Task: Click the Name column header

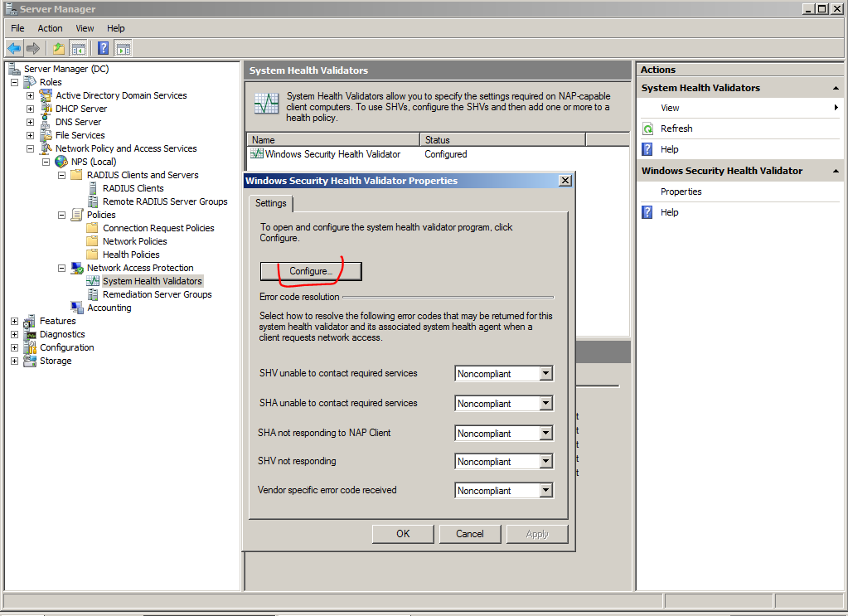Action: pyautogui.click(x=333, y=139)
